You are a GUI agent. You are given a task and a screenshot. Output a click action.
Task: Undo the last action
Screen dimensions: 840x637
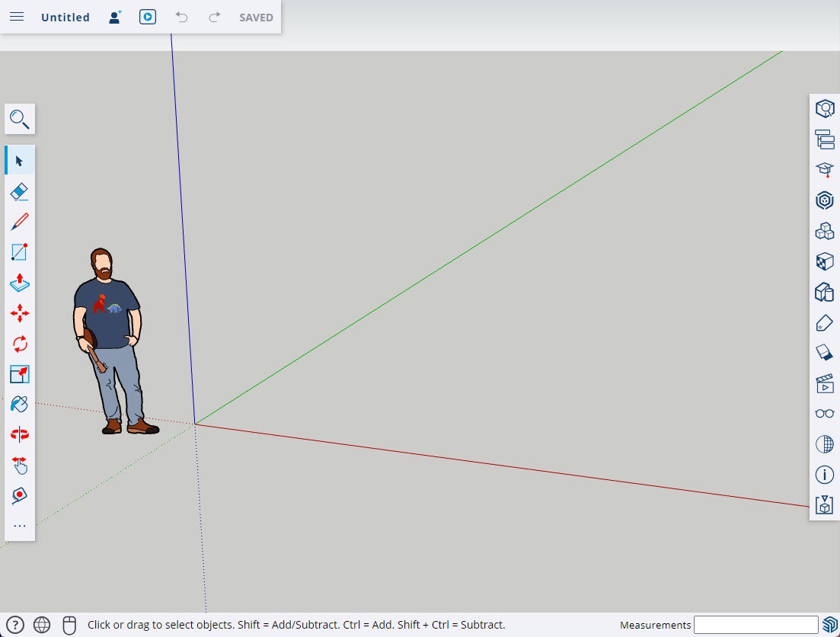[x=181, y=17]
